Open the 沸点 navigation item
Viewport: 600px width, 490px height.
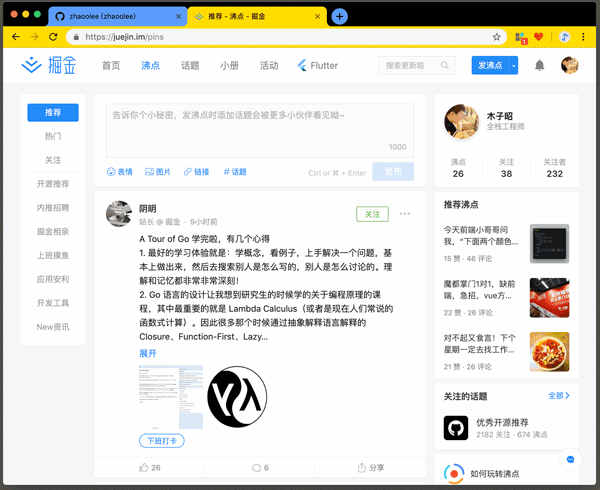click(x=150, y=65)
